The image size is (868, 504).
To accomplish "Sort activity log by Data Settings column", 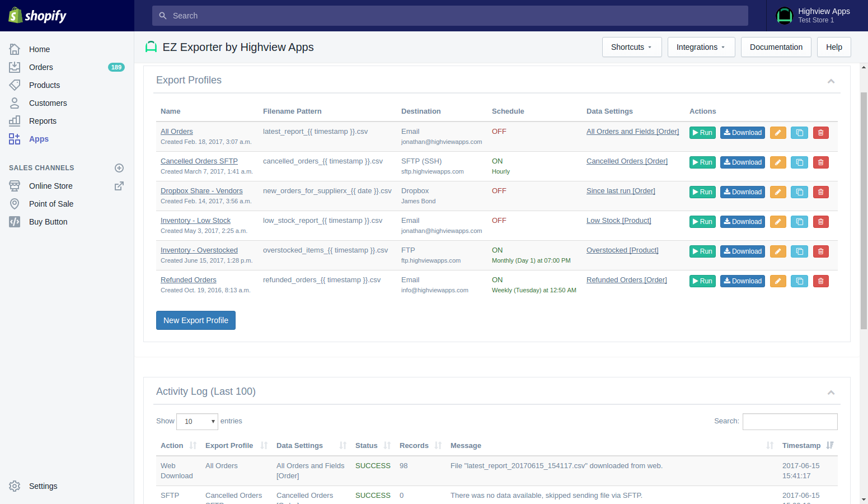I will pyautogui.click(x=312, y=446).
